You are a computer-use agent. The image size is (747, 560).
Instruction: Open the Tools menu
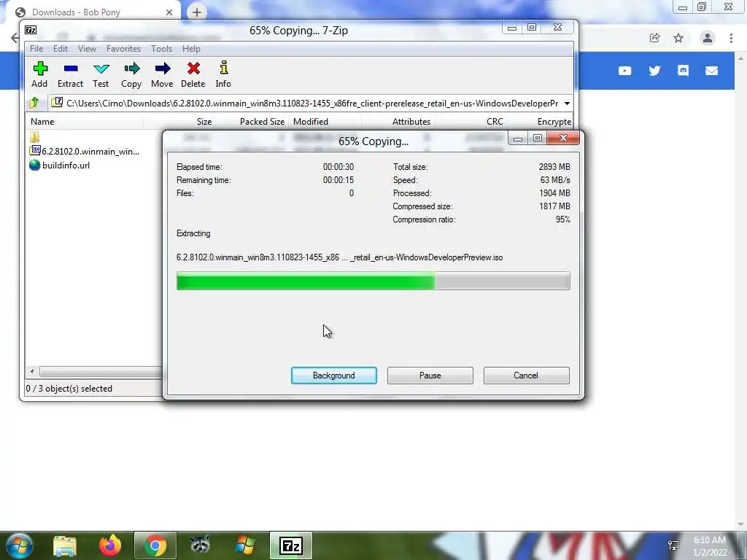[x=161, y=49]
